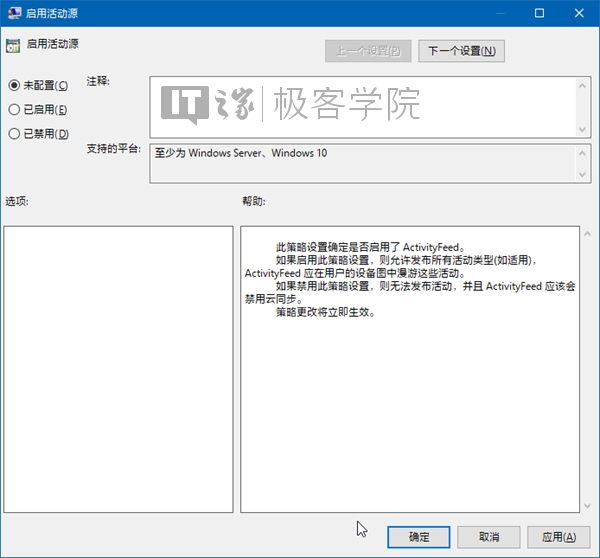Close the 启用活动源 dialog window
The height and width of the screenshot is (558, 600).
pyautogui.click(x=579, y=13)
